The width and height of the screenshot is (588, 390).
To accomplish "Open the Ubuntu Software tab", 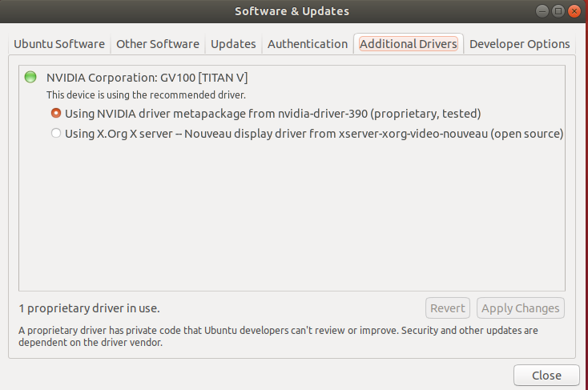I will click(x=59, y=44).
